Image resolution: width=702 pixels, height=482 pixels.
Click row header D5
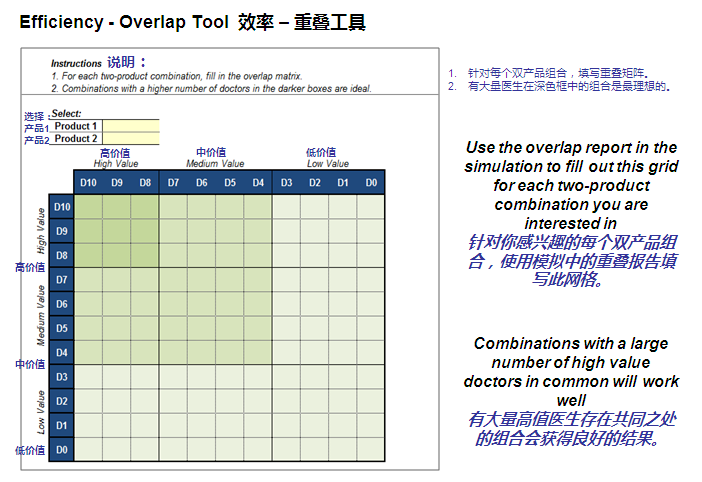(x=62, y=328)
